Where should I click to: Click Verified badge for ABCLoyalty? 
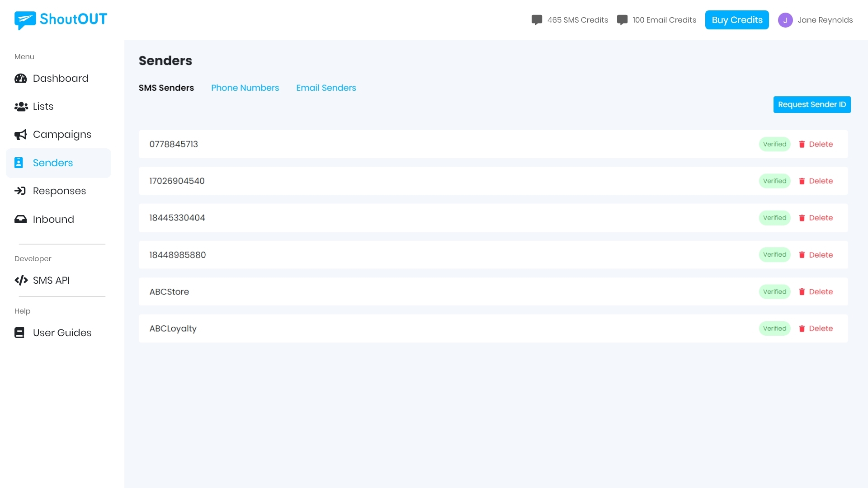[774, 328]
